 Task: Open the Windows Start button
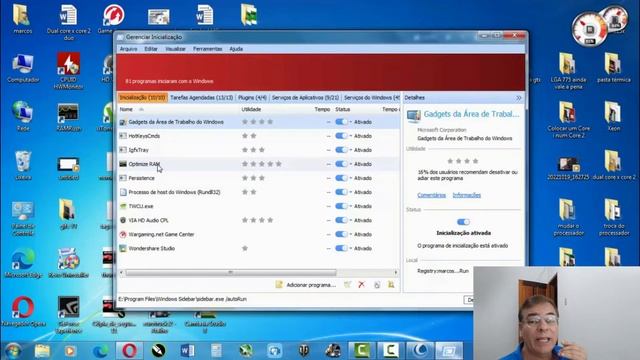point(13,351)
